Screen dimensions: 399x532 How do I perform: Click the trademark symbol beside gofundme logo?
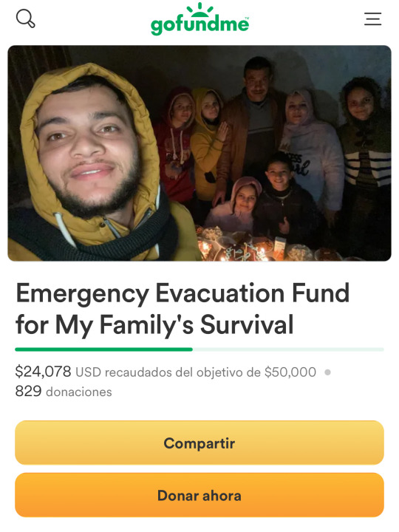(x=247, y=18)
